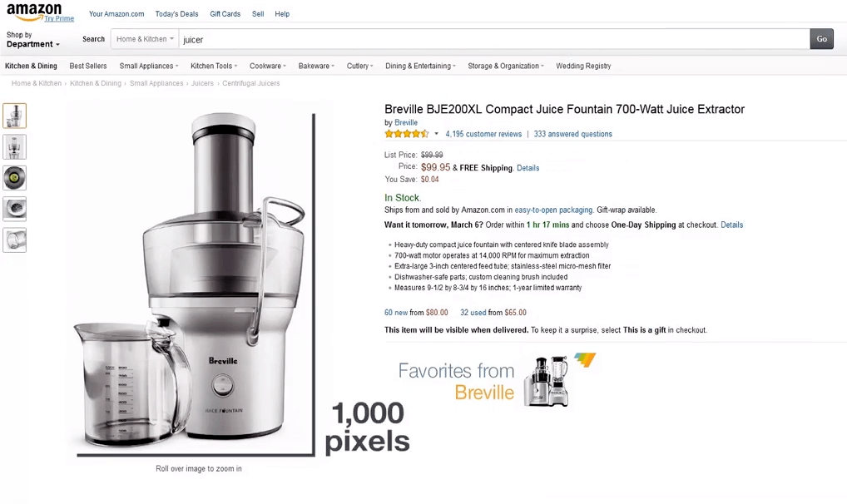Open the Cookware dropdown menu
Viewport: 847px width, 504px height.
pyautogui.click(x=267, y=66)
